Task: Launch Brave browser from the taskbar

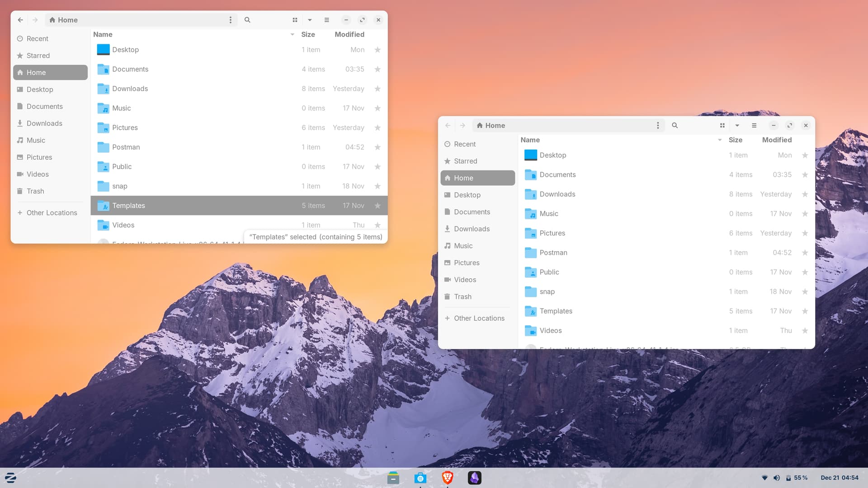Action: (447, 478)
